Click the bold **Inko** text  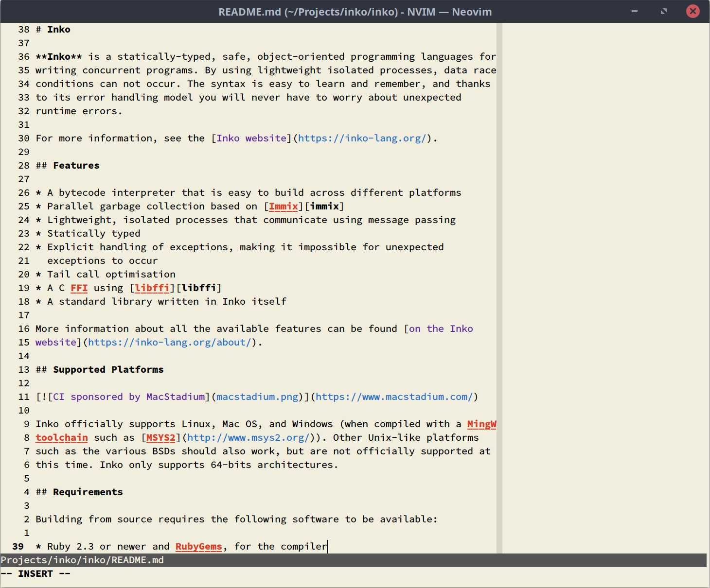pos(59,56)
